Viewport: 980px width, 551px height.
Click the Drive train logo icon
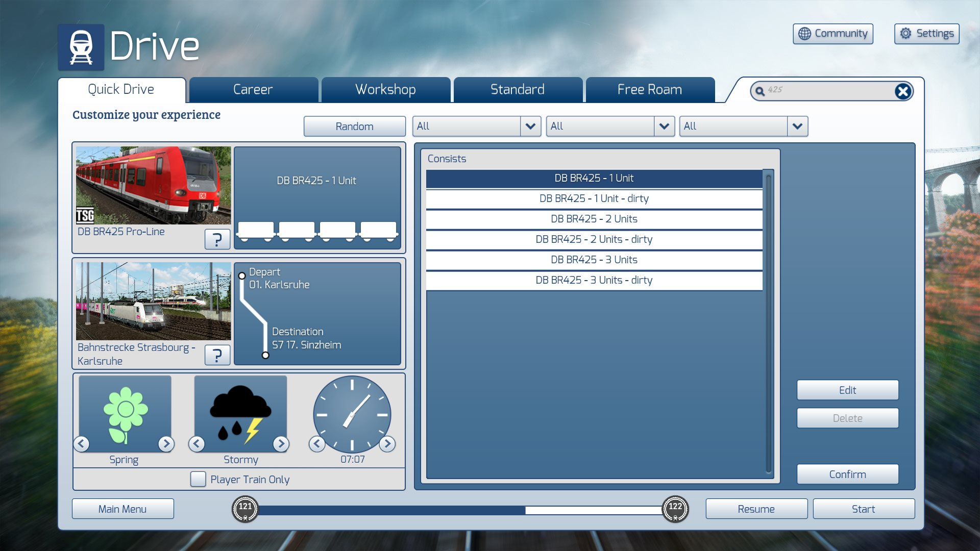click(81, 47)
